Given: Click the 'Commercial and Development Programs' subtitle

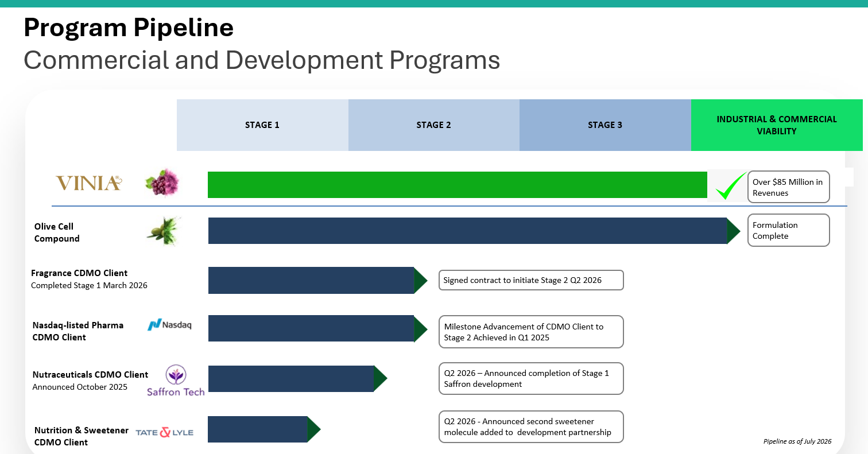Looking at the screenshot, I should (x=262, y=60).
